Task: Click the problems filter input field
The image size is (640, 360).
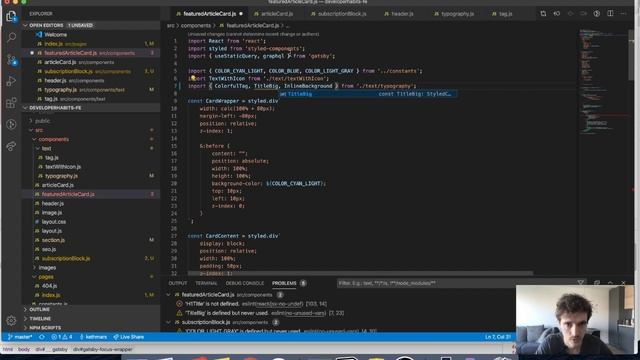Action: (x=455, y=283)
